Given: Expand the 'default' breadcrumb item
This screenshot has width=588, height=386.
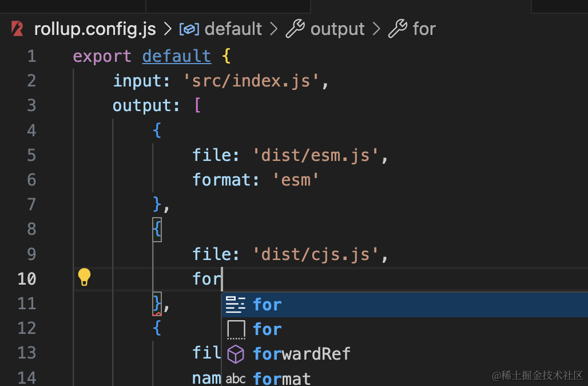Looking at the screenshot, I should (x=233, y=29).
